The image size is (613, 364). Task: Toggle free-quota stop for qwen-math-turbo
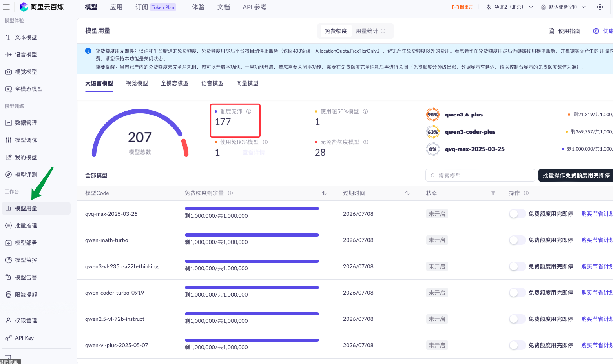click(x=517, y=240)
